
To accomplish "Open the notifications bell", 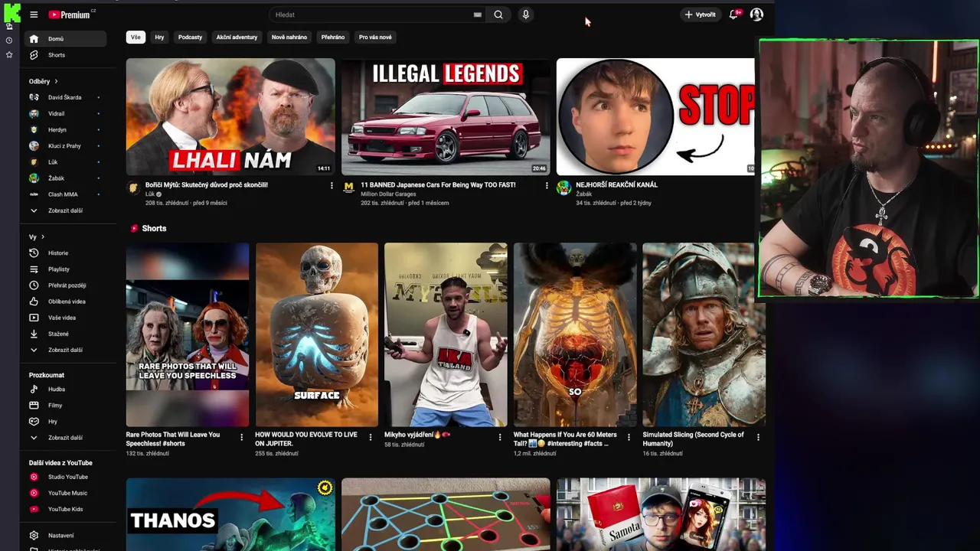I will [733, 15].
